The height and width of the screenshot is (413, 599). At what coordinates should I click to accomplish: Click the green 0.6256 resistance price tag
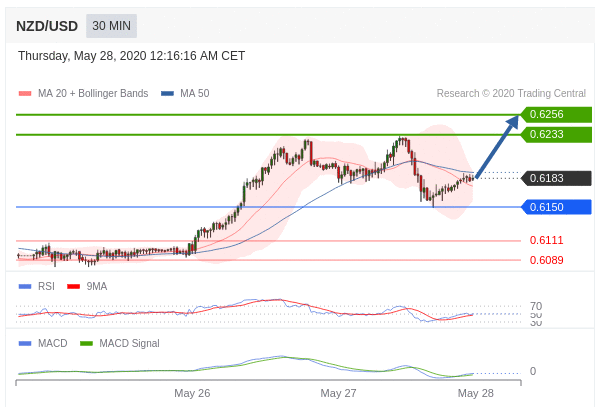(x=556, y=114)
